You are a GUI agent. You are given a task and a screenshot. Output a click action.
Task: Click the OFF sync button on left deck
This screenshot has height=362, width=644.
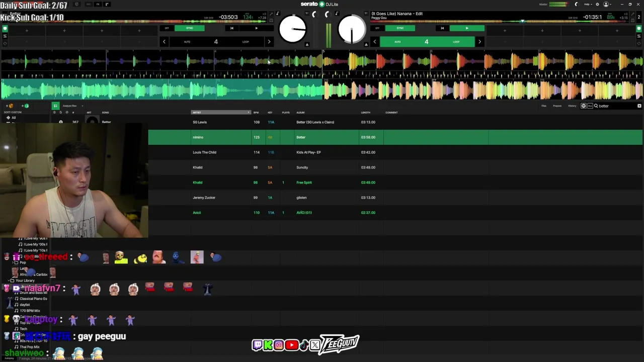167,28
